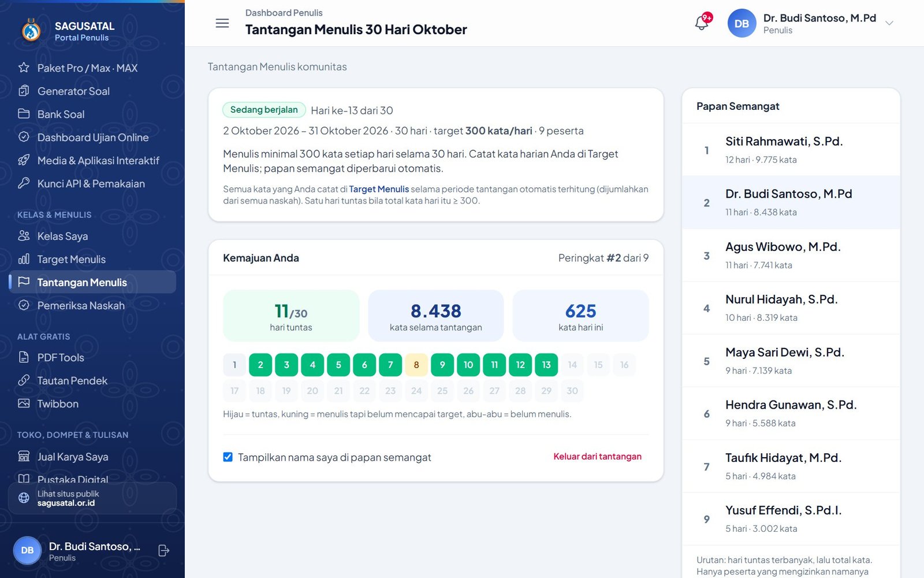Open Twibbon in the sidebar
The height and width of the screenshot is (578, 924).
tap(92, 403)
